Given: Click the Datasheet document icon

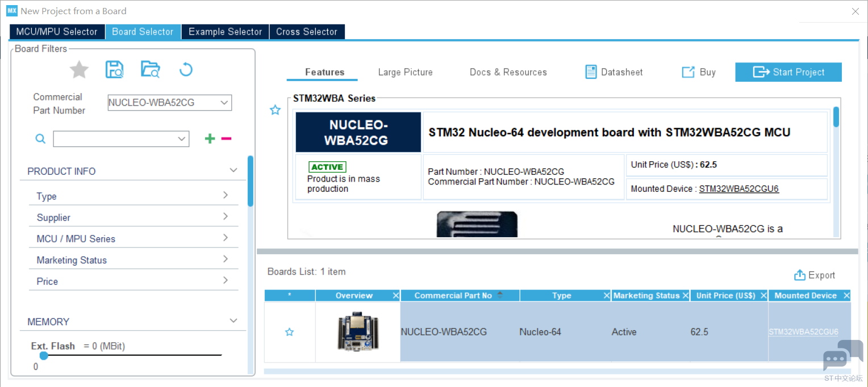Looking at the screenshot, I should (591, 72).
